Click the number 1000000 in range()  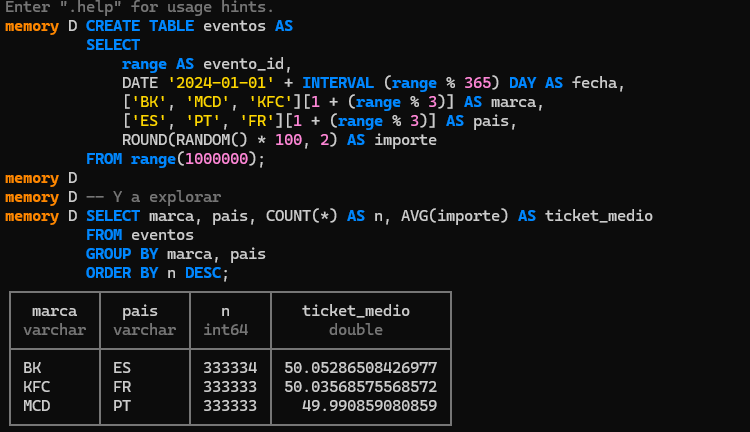[x=217, y=159]
